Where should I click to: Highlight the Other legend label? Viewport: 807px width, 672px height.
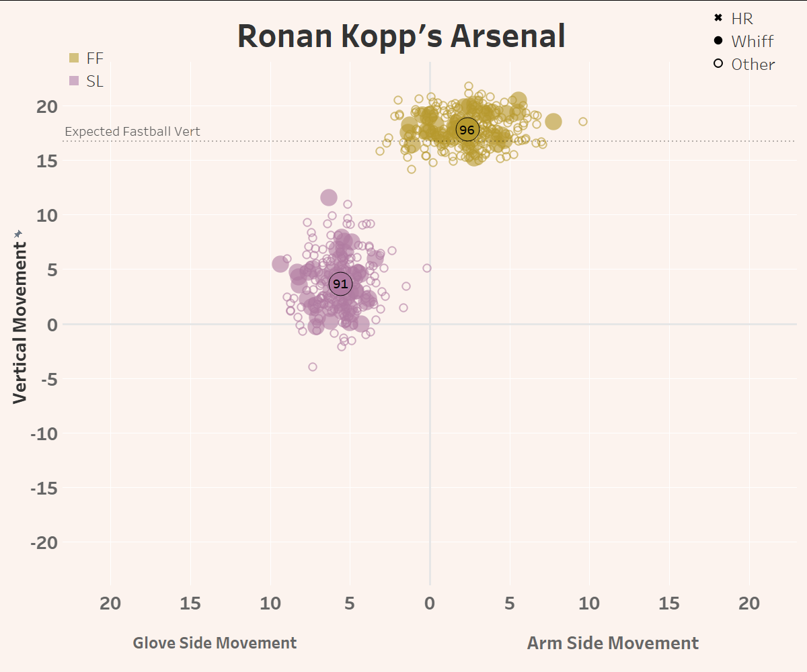coord(753,65)
